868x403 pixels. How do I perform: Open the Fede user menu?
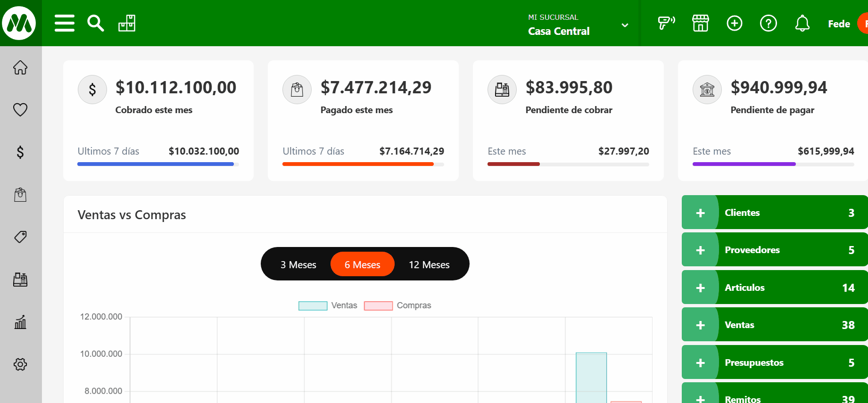coord(839,24)
